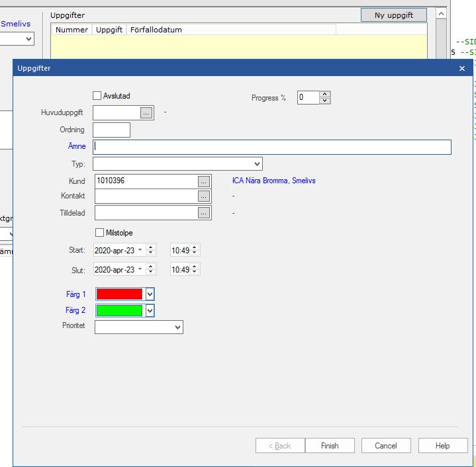Image resolution: width=476 pixels, height=467 pixels.
Task: Click Finish button
Action: point(330,445)
